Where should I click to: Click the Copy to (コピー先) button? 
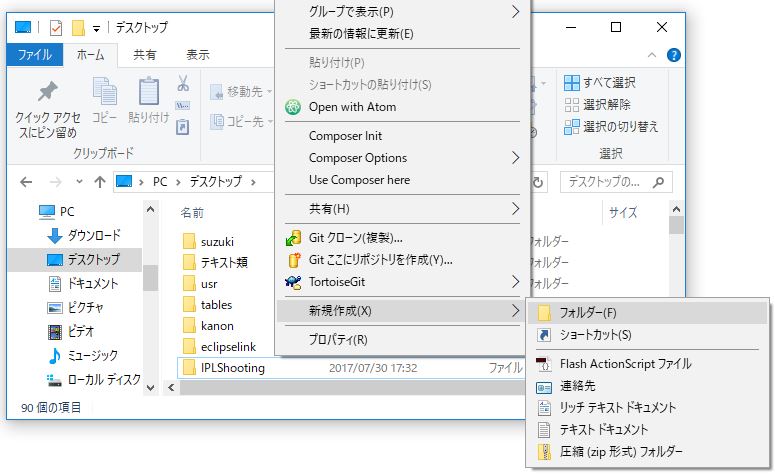click(x=242, y=121)
